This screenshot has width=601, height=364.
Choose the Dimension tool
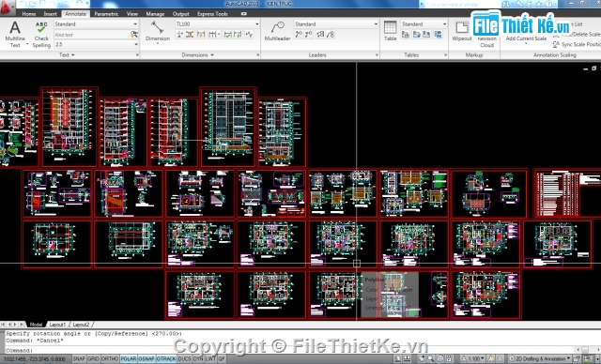158,32
